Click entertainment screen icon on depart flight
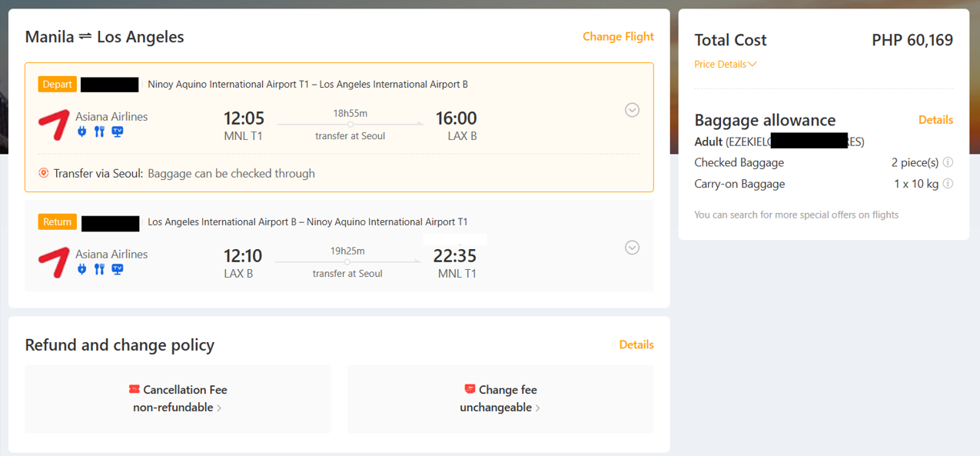Image resolution: width=980 pixels, height=456 pixels. pyautogui.click(x=118, y=131)
